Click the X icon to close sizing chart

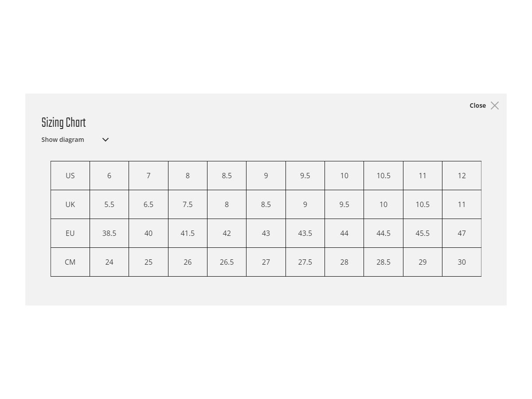tap(495, 106)
